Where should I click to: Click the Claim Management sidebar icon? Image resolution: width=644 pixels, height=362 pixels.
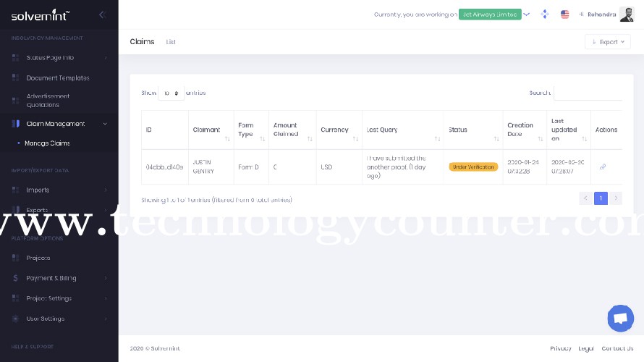(x=15, y=124)
